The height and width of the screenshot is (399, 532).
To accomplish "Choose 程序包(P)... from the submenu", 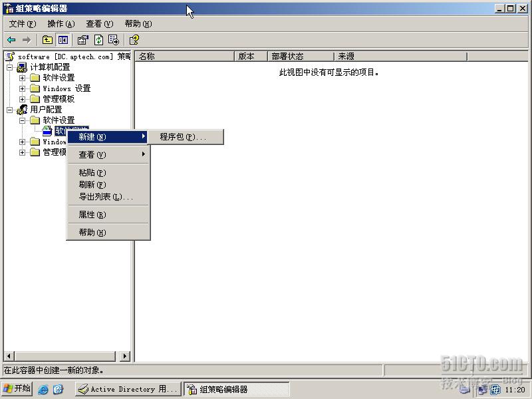I will [186, 137].
